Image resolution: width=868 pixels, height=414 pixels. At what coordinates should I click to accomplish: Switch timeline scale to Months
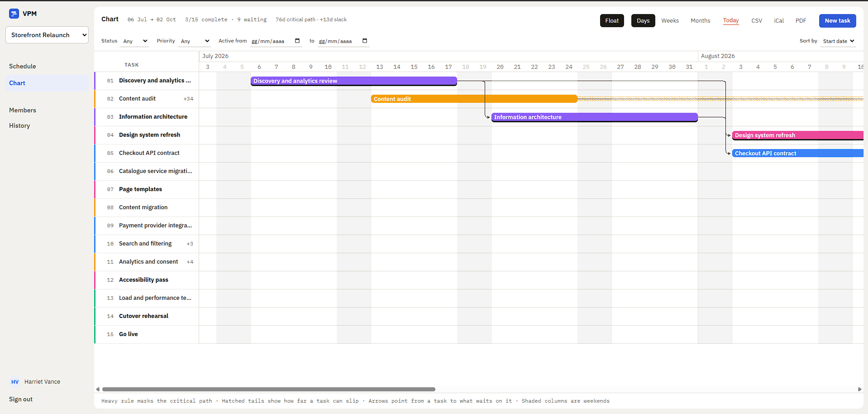701,21
